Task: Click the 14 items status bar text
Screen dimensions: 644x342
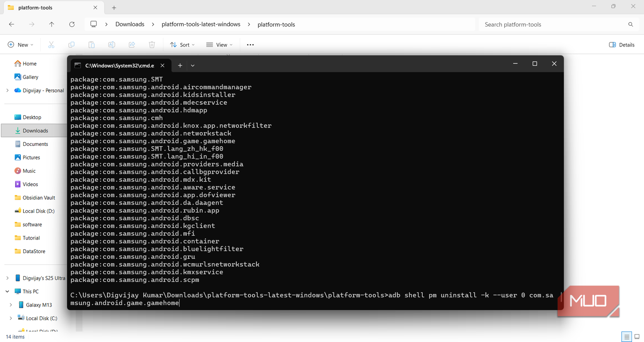Action: point(15,337)
